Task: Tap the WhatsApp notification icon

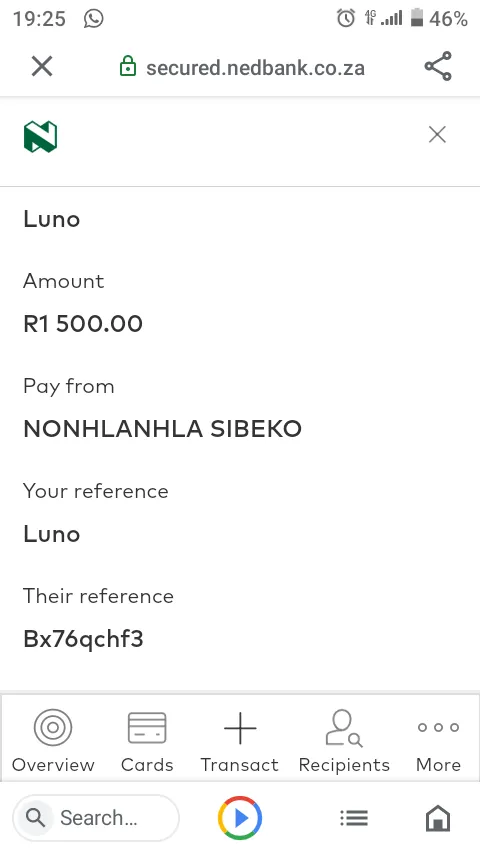Action: (94, 19)
